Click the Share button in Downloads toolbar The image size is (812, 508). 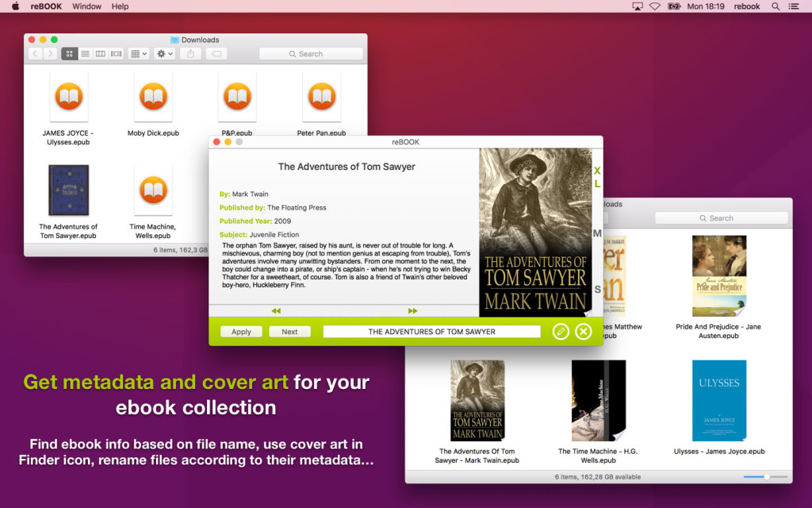click(x=190, y=53)
